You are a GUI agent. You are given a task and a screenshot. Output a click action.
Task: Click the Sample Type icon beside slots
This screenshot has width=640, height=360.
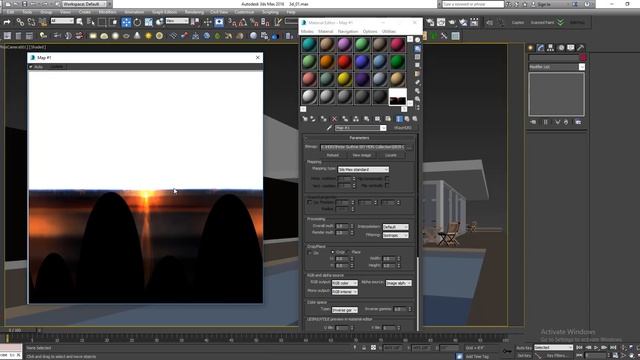coord(418,40)
